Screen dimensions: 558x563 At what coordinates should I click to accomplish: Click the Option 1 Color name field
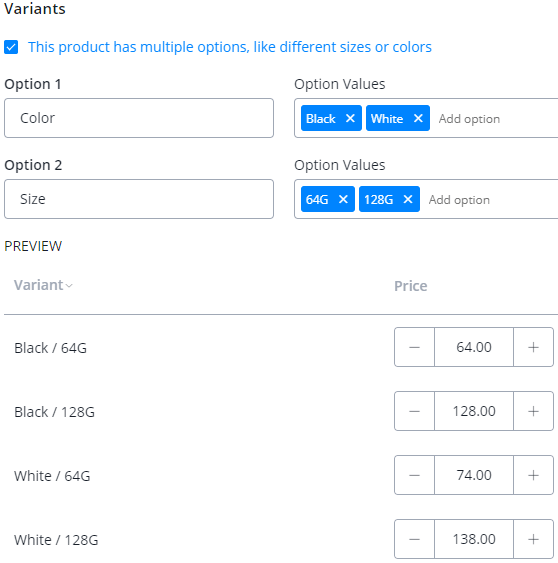139,118
